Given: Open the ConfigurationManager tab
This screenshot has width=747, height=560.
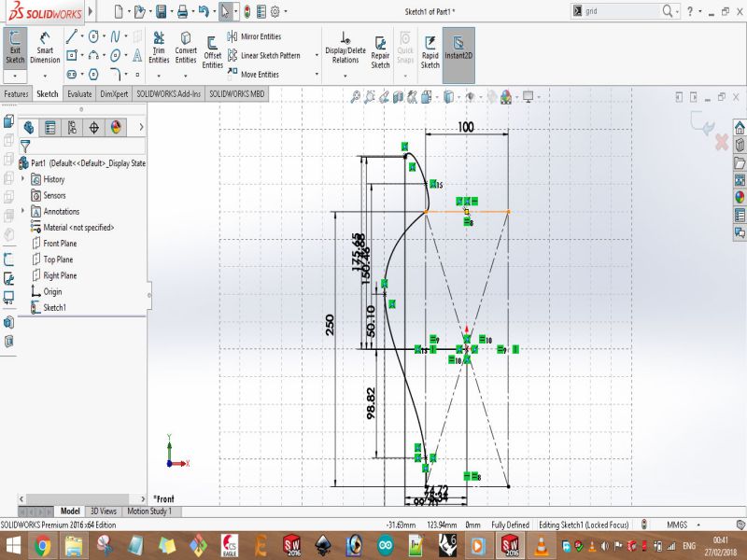Looking at the screenshot, I should (72, 127).
